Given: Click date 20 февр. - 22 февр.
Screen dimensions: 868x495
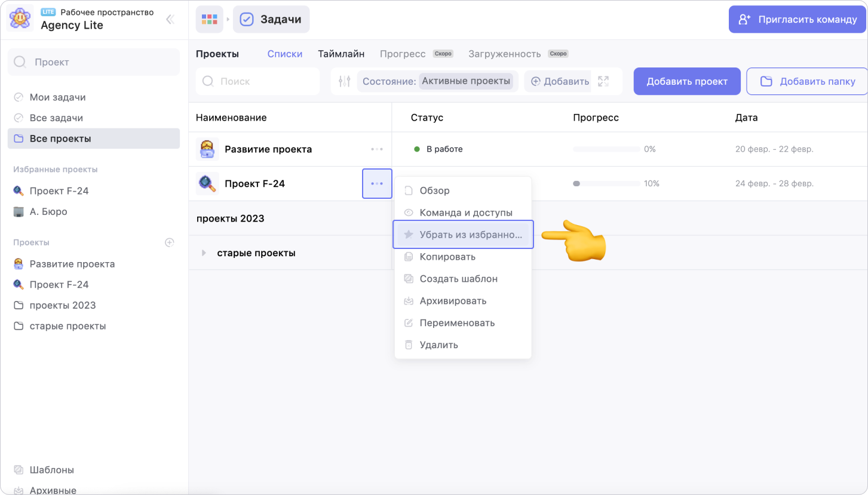Looking at the screenshot, I should coord(774,149).
